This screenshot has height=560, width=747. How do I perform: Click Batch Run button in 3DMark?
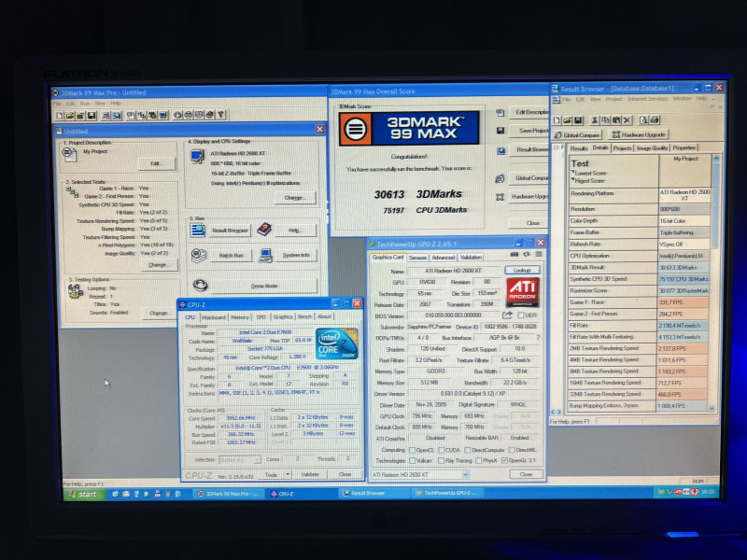(231, 255)
